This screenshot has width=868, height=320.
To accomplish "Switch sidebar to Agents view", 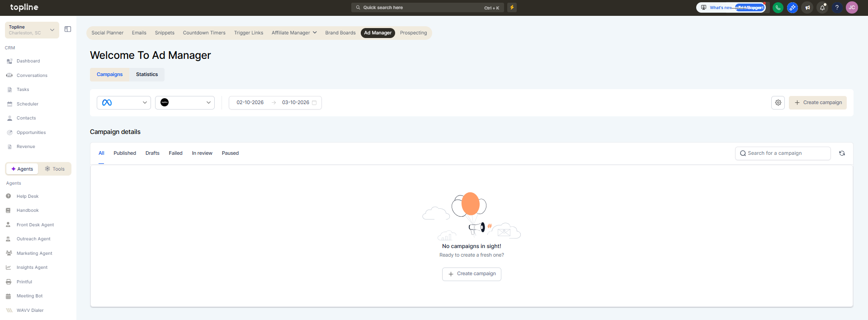I will pyautogui.click(x=22, y=169).
